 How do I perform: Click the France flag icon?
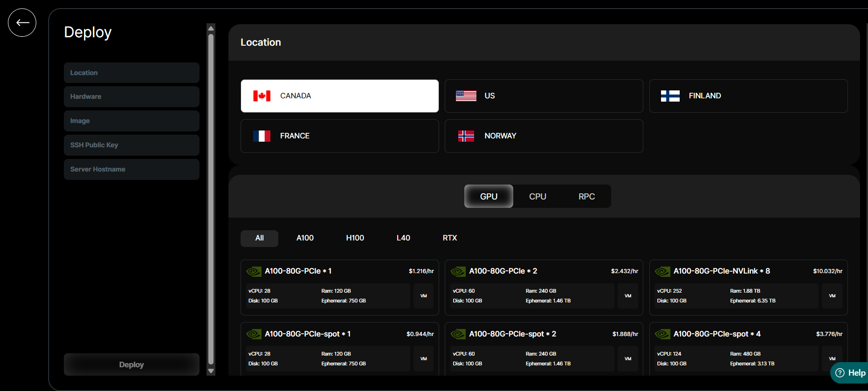pos(262,136)
